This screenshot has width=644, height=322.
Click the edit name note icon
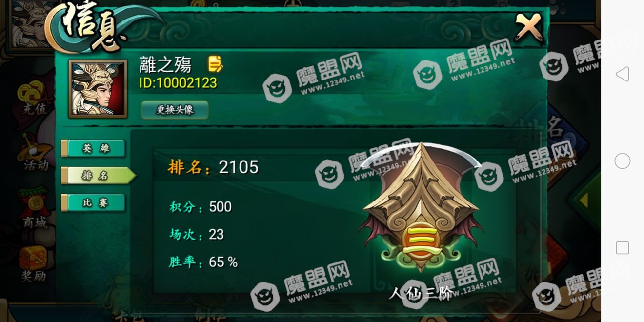click(x=215, y=64)
